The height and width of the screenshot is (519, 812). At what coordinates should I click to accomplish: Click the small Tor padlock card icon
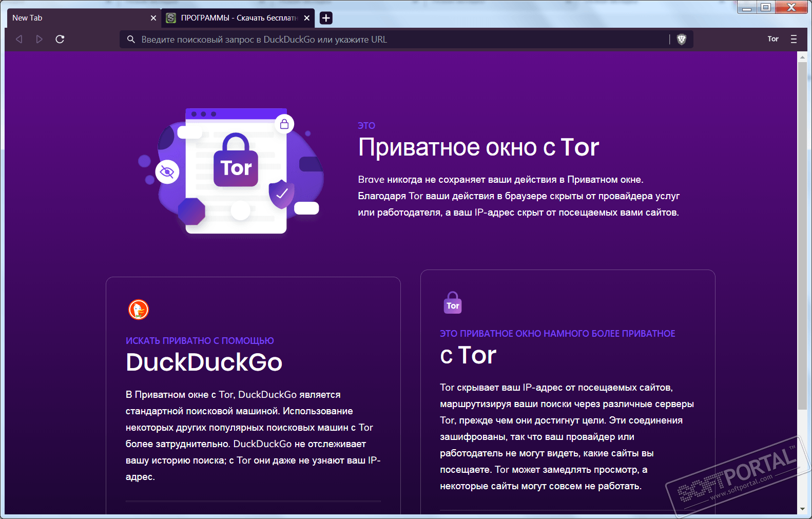click(x=453, y=303)
